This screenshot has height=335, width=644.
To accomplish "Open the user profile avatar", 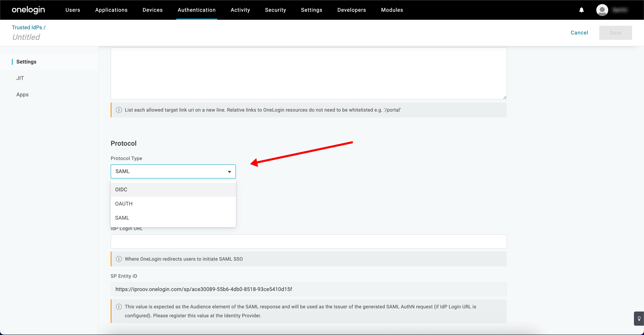I will (x=602, y=10).
